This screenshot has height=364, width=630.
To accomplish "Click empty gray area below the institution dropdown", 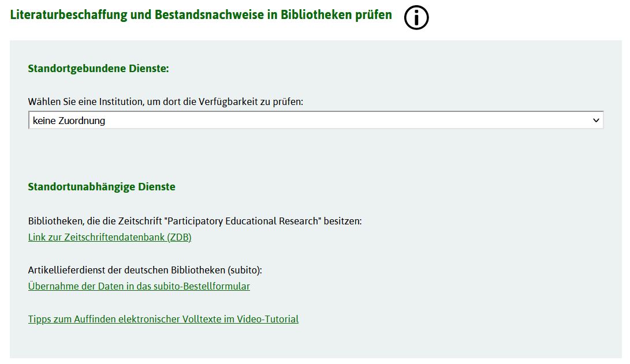I will (x=316, y=152).
